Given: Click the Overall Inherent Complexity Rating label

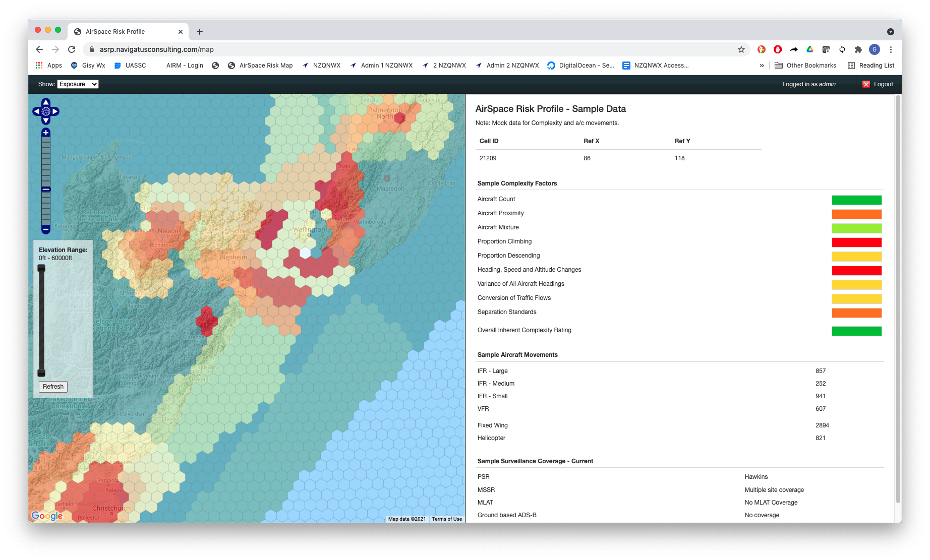Looking at the screenshot, I should (525, 330).
